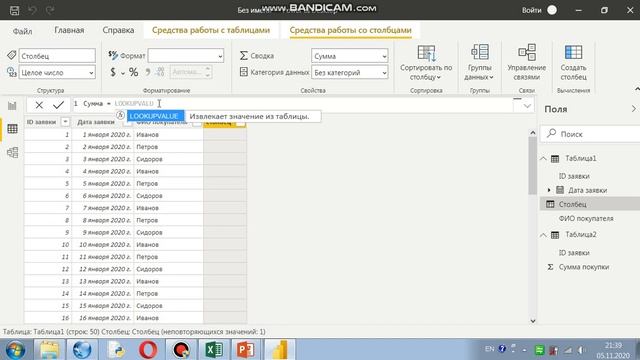Screen dimensions: 640x360
Task: Click the cell '5 января 2020 г.'
Action: tap(103, 184)
